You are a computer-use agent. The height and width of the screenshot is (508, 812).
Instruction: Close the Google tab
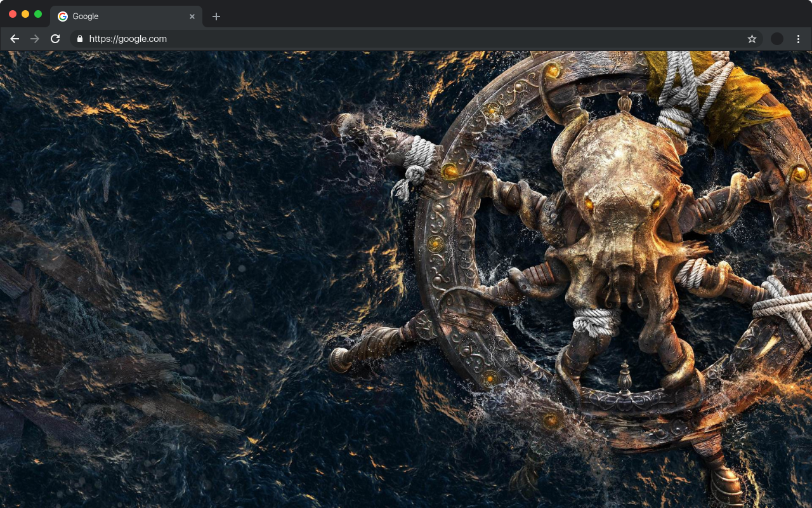pos(192,17)
